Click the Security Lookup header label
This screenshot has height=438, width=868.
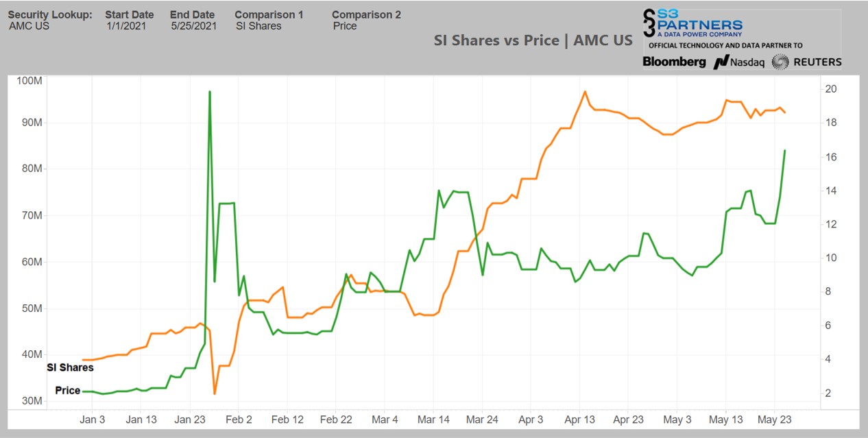click(50, 14)
